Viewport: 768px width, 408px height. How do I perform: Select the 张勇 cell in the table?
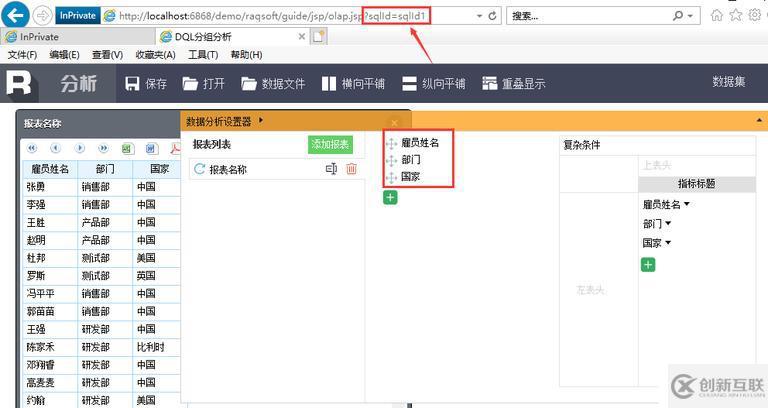coord(50,187)
